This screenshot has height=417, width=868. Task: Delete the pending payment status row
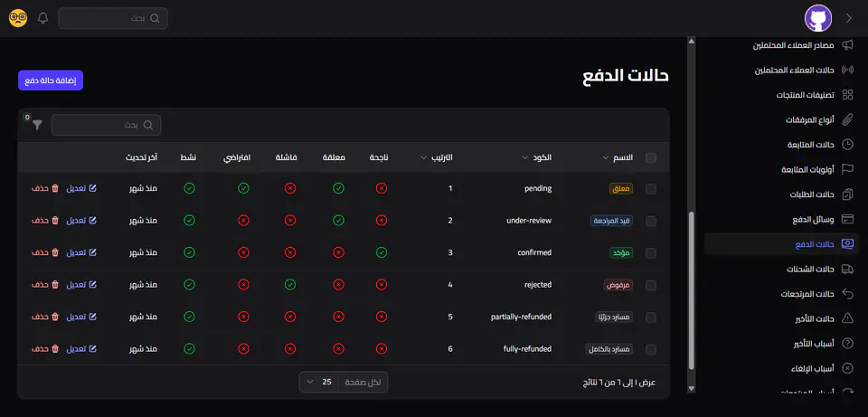(x=45, y=188)
